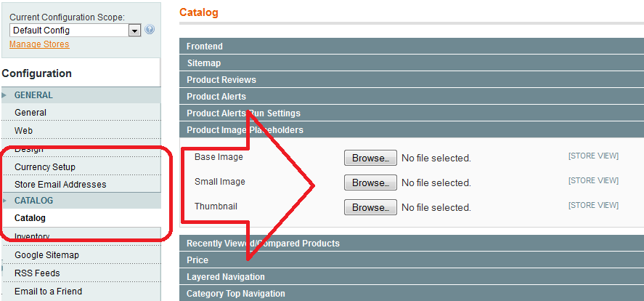644x301 pixels.
Task: Select RSS Feeds in the sidebar
Action: click(x=37, y=273)
